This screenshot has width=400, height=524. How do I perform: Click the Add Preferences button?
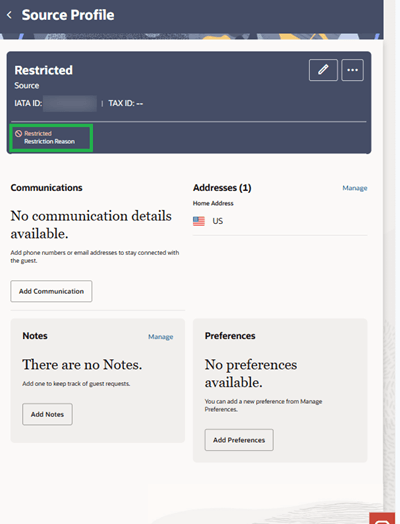click(239, 440)
